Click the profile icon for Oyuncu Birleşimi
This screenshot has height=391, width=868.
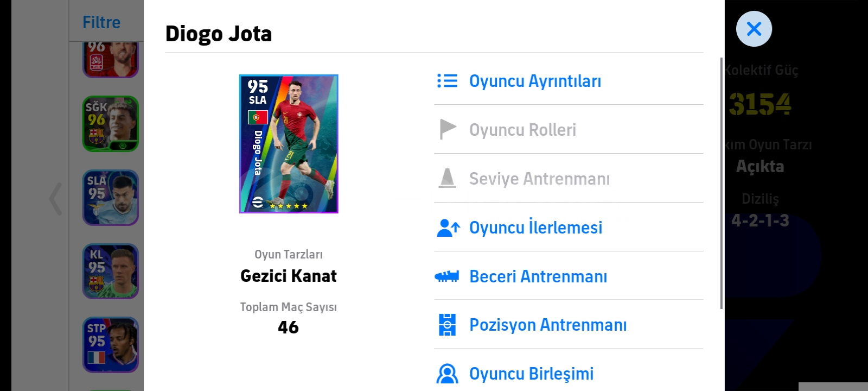447,374
